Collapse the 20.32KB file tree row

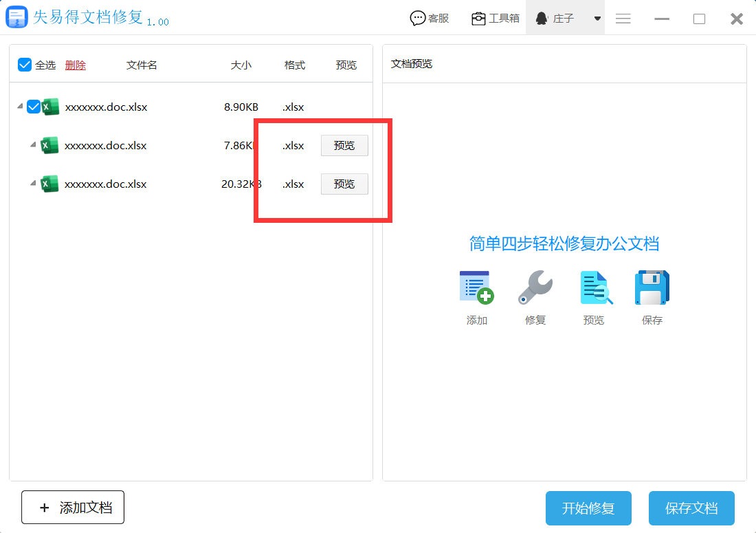pos(33,184)
